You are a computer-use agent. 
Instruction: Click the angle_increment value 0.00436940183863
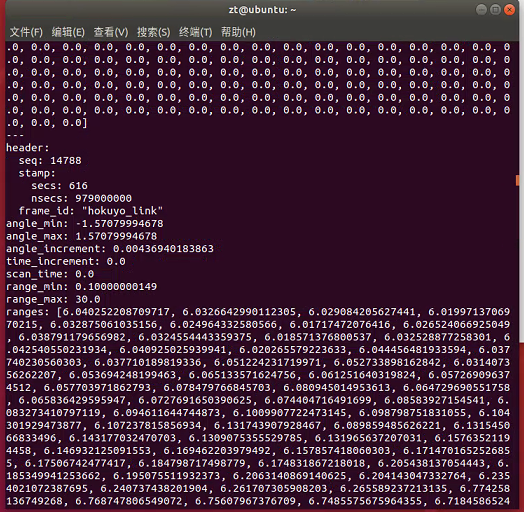[x=163, y=249]
